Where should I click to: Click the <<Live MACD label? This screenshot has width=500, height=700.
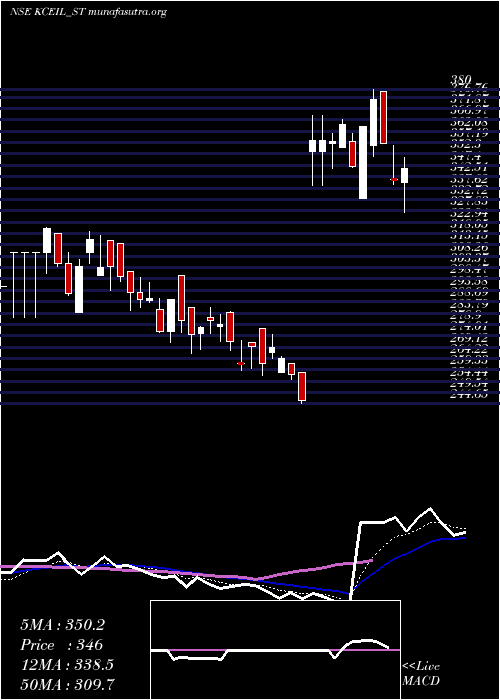point(421,674)
